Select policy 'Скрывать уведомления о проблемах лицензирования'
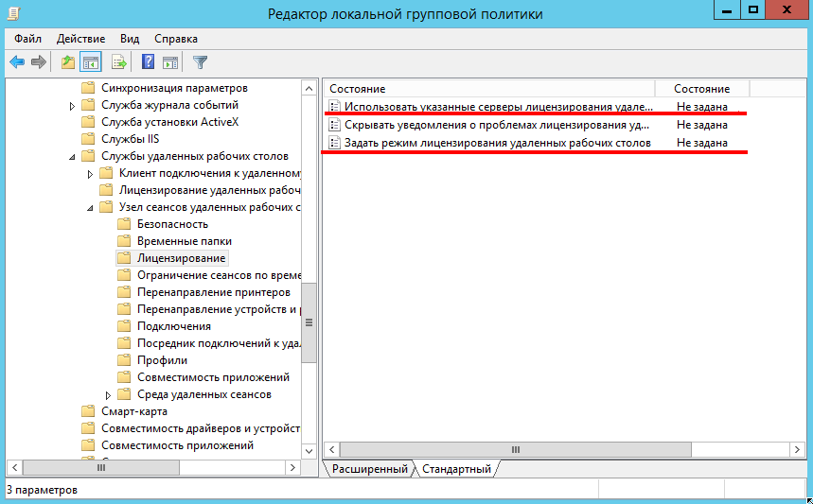The image size is (813, 504). [496, 125]
